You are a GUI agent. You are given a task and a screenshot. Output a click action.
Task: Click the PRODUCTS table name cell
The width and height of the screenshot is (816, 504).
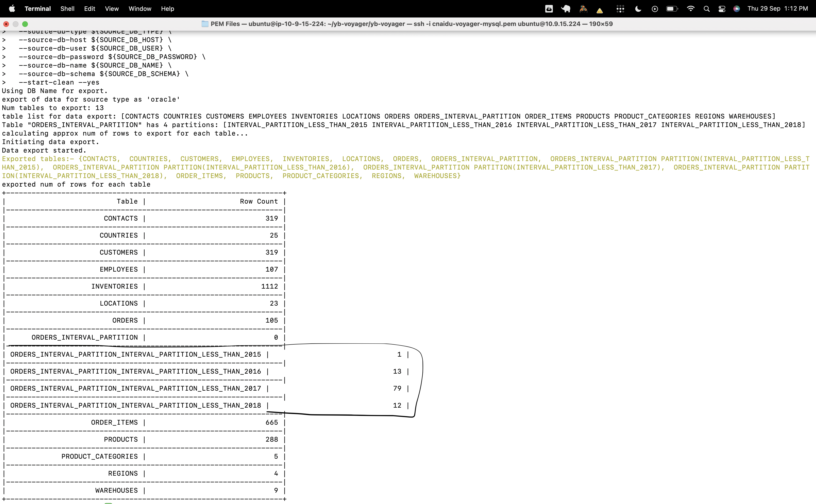coord(121,439)
